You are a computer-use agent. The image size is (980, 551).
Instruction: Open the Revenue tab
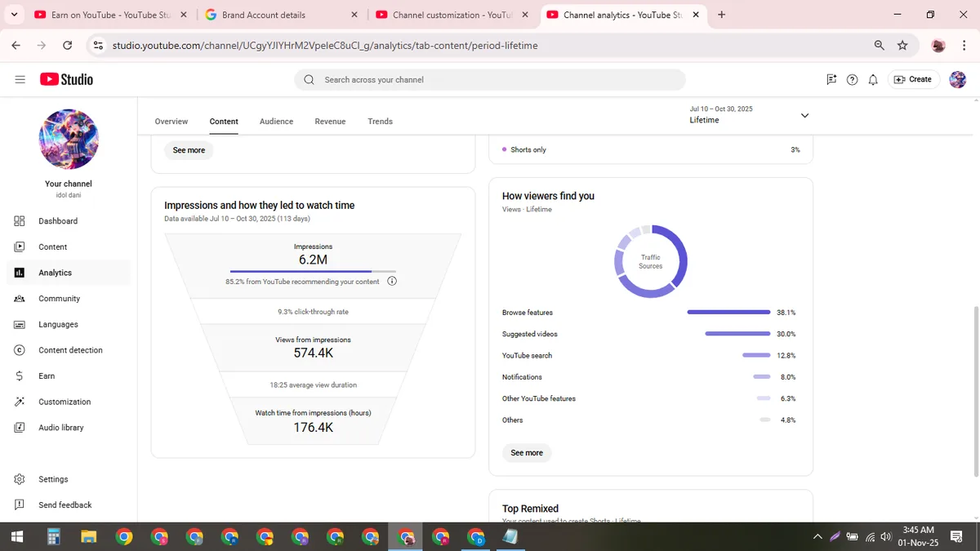point(330,122)
